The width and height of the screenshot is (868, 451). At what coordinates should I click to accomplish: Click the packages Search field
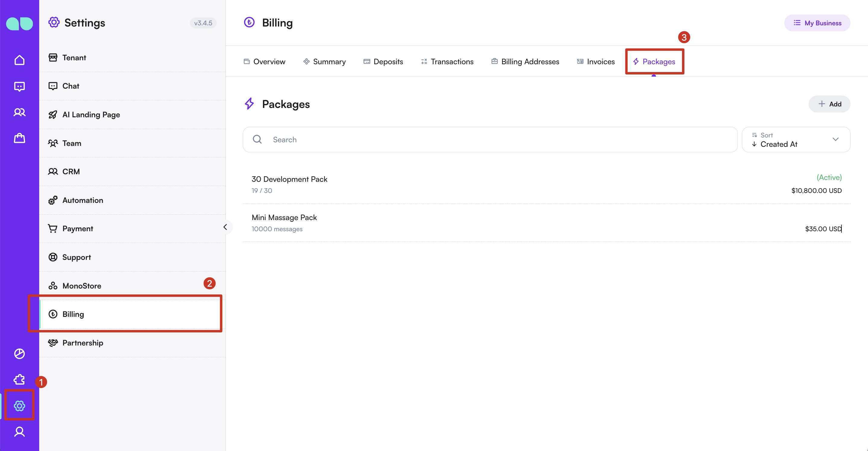point(490,140)
